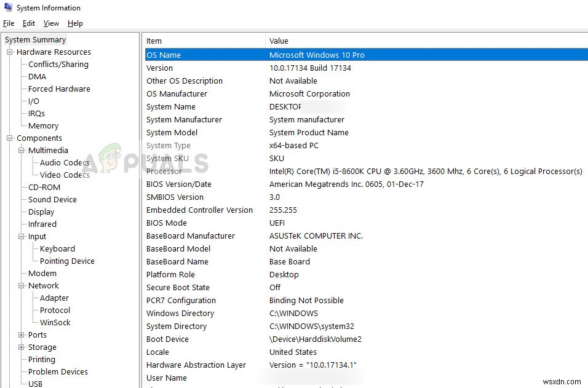The width and height of the screenshot is (588, 388).
Task: Open the View menu
Action: point(51,23)
